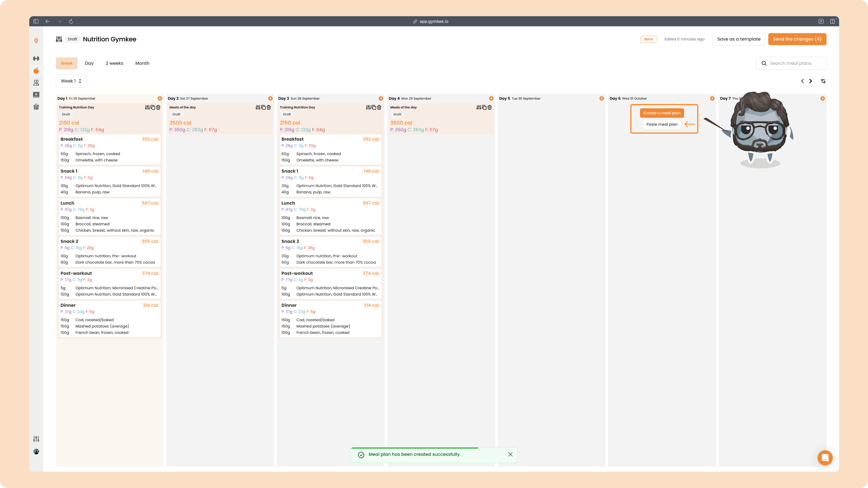The image size is (868, 488).
Task: Add a meal plan to Day 2
Action: 270,98
